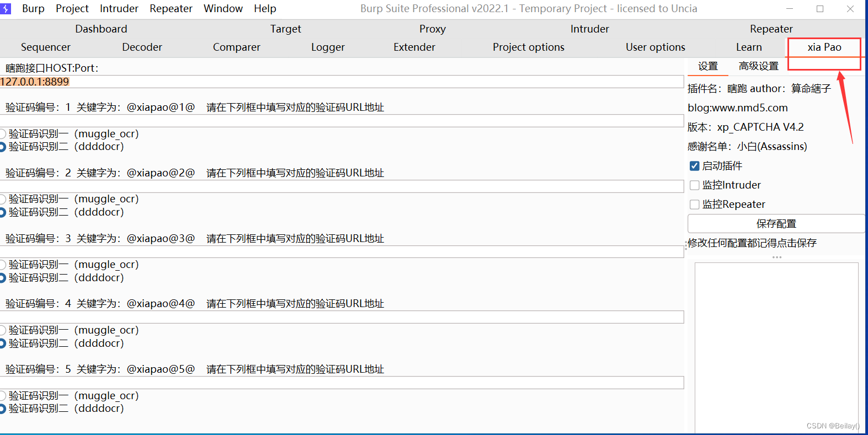Switch to the Learn tab
868x435 pixels.
(749, 47)
